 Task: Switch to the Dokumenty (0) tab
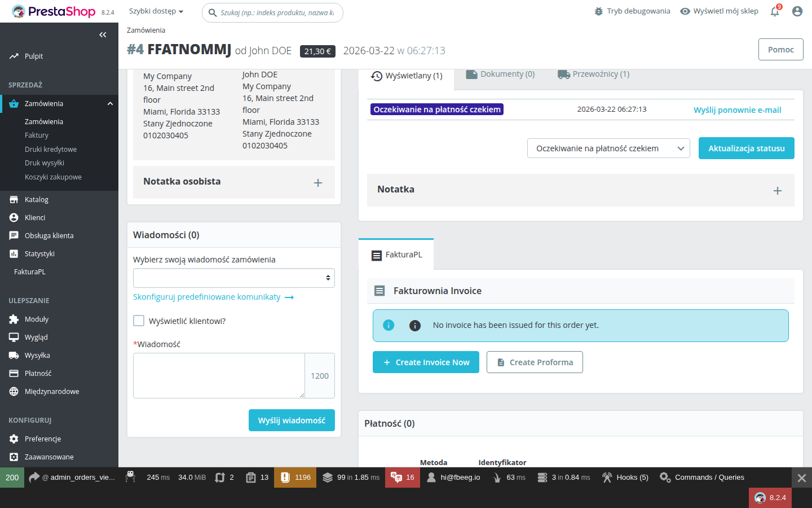coord(500,75)
